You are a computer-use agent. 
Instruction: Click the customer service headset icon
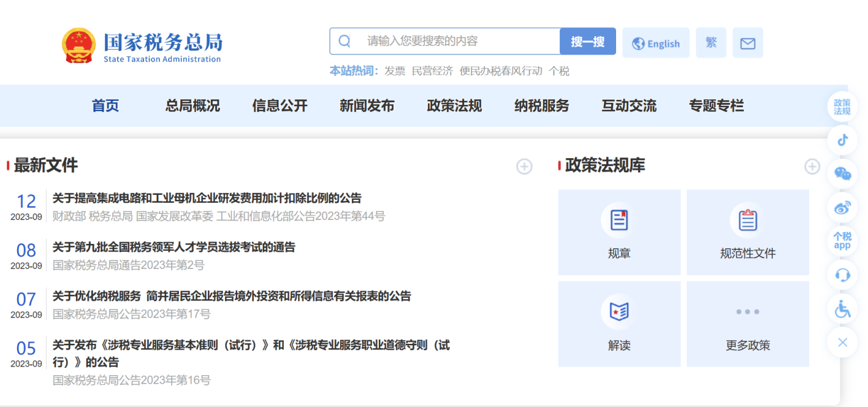(x=842, y=275)
